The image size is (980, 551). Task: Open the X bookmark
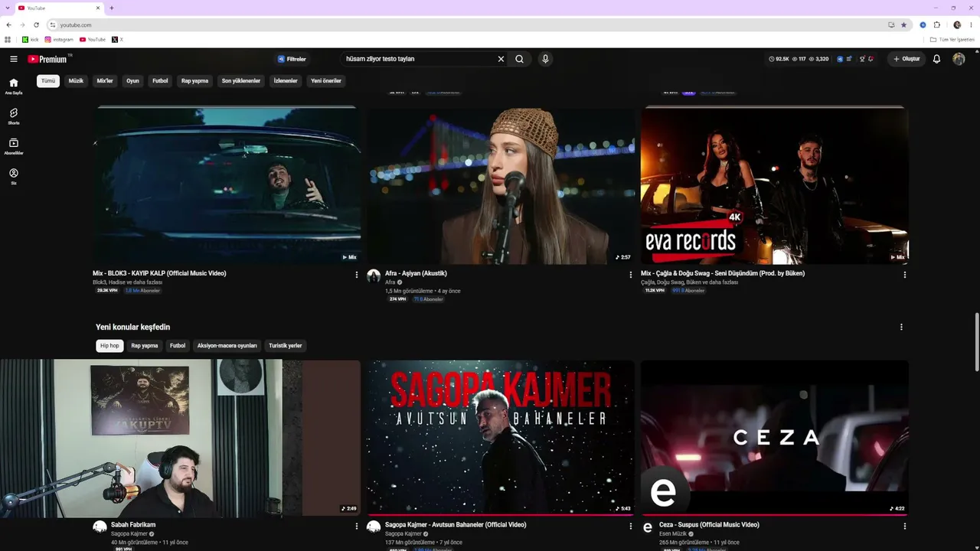point(117,39)
